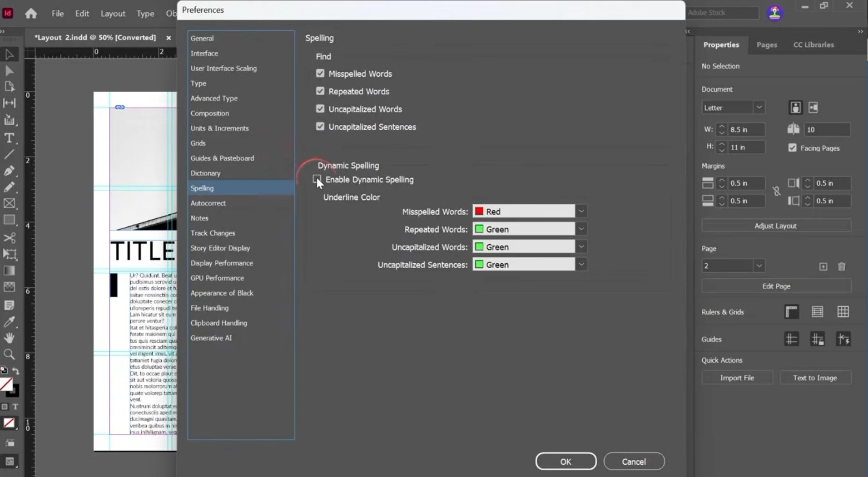868x477 pixels.
Task: Activate the Zoom tool magnifier
Action: [x=9, y=354]
